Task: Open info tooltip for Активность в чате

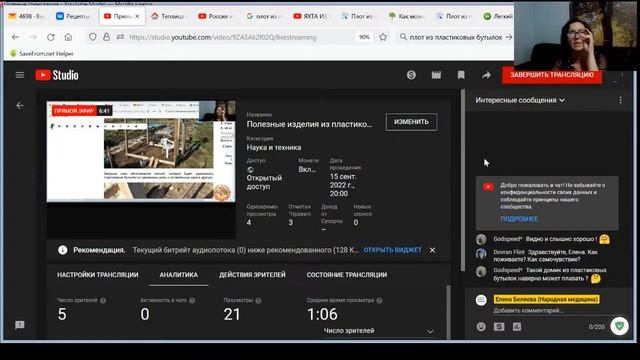Action: (192, 300)
